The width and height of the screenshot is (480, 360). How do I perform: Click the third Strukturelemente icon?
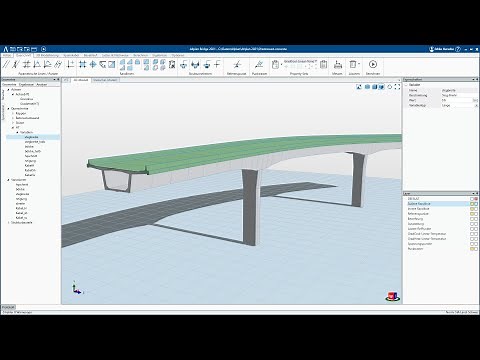(x=207, y=64)
